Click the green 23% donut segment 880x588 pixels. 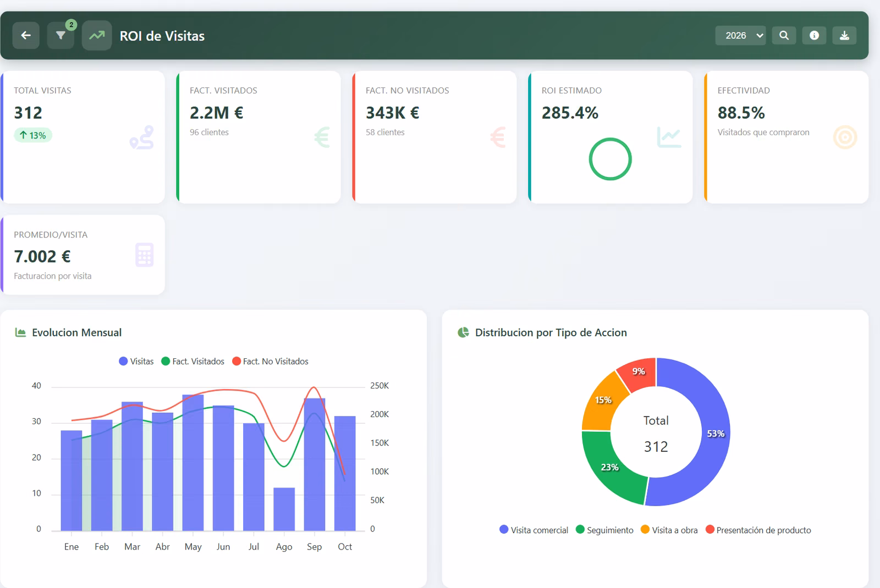[x=610, y=467]
